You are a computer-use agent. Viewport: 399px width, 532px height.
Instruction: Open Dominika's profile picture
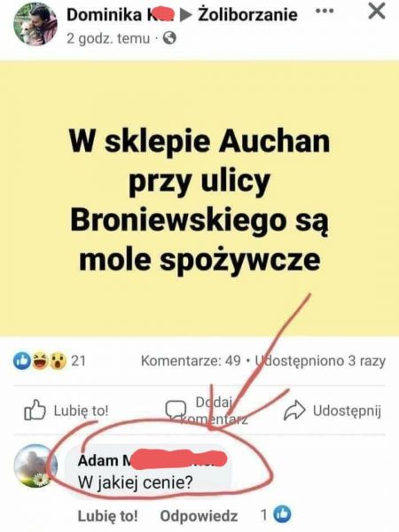pyautogui.click(x=35, y=24)
